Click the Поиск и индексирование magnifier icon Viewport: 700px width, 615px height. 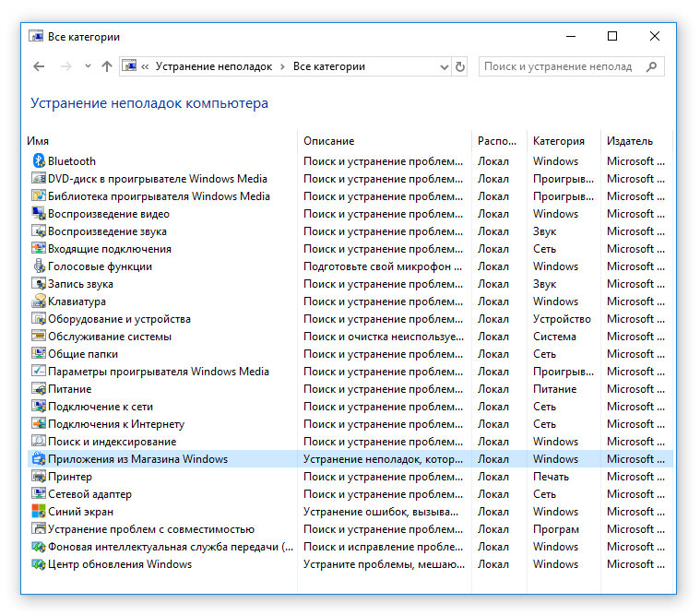[x=39, y=441]
